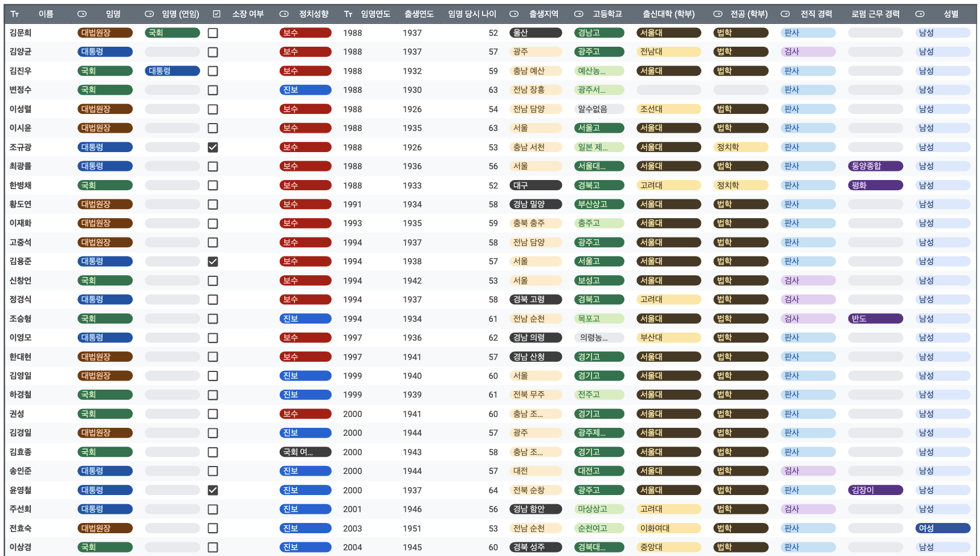Open the 부산대 university tag for 이영모
Image resolution: width=980 pixels, height=556 pixels.
coord(668,337)
